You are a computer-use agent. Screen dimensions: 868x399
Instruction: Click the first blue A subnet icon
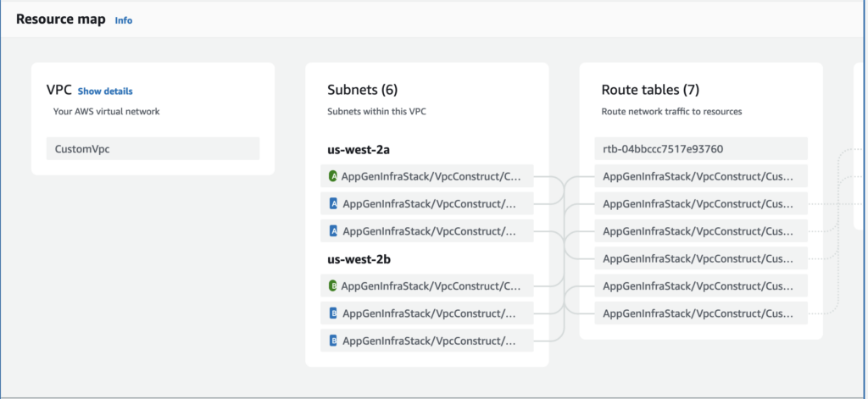point(333,203)
